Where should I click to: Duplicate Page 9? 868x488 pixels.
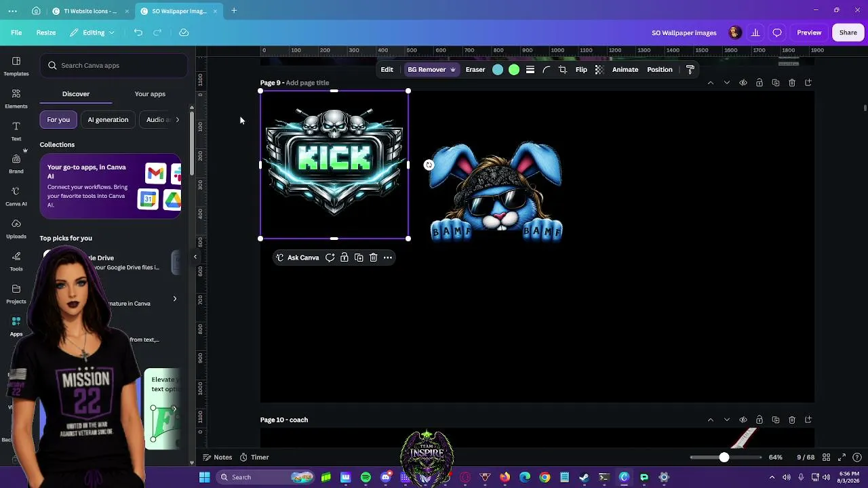coord(776,83)
